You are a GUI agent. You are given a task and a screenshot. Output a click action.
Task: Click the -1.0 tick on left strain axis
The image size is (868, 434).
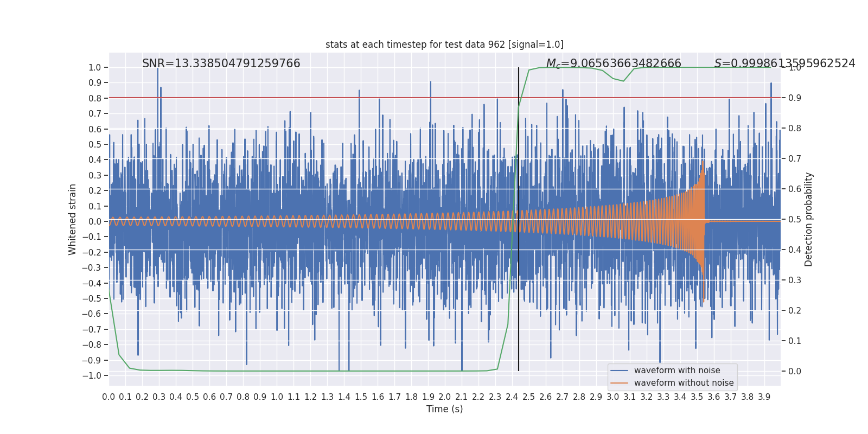point(94,375)
